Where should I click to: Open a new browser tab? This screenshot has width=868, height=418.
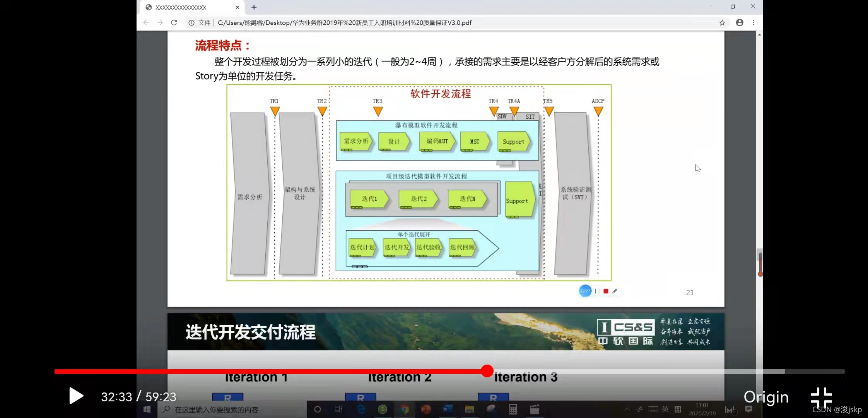pos(254,7)
